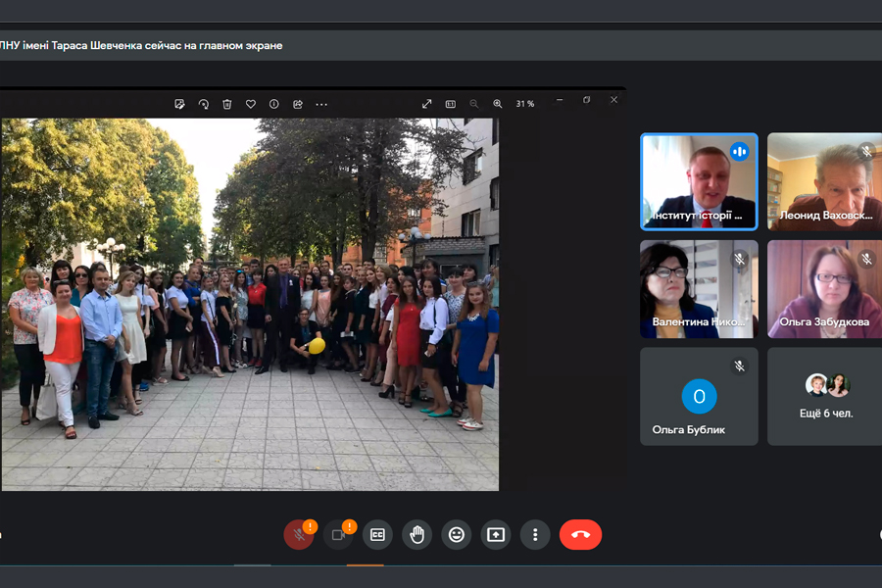882x588 pixels.
Task: Zoom out of the photo
Action: coord(473,104)
